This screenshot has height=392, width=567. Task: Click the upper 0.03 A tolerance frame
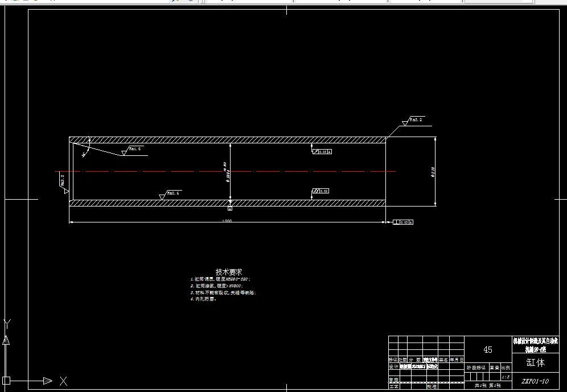pyautogui.click(x=322, y=152)
